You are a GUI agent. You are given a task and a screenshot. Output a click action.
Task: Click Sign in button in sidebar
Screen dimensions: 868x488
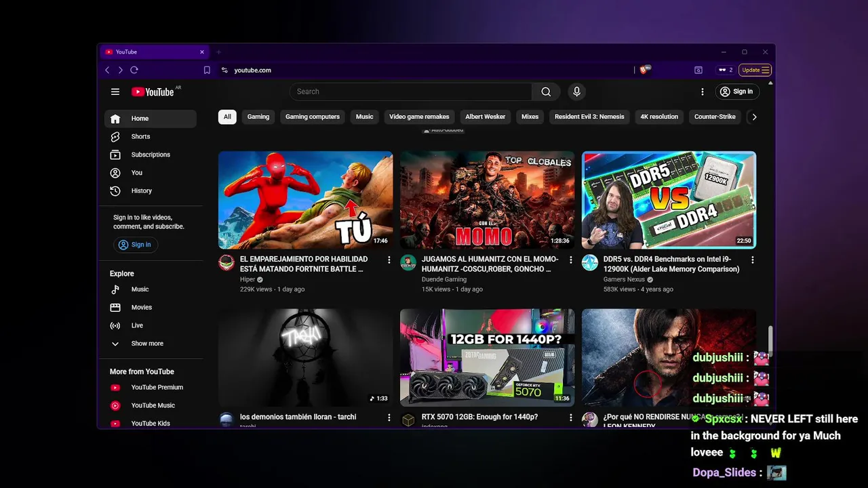coord(135,245)
